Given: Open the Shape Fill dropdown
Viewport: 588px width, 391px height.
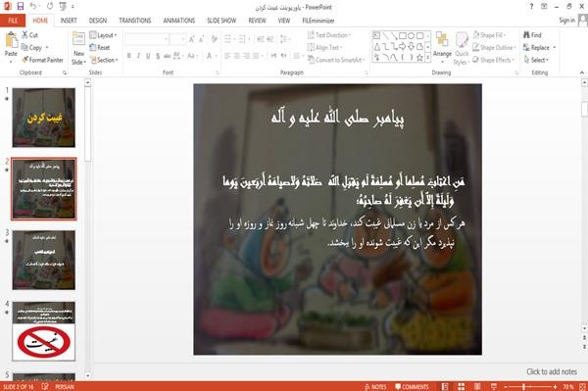Looking at the screenshot, I should (x=489, y=35).
